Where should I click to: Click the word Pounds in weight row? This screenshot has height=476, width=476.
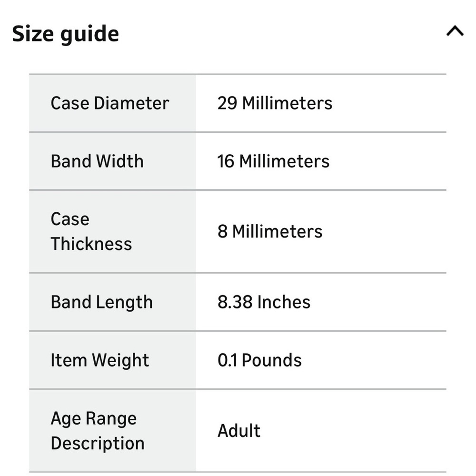[x=272, y=360]
